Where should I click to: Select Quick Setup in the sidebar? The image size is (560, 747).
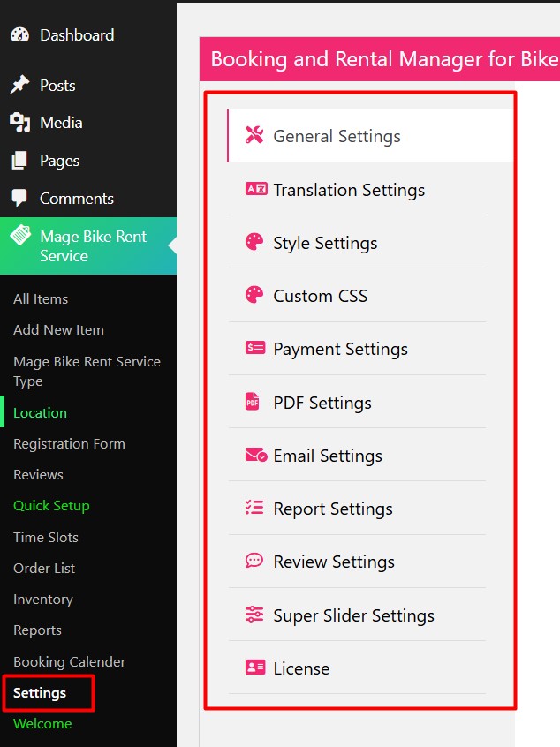pos(51,506)
